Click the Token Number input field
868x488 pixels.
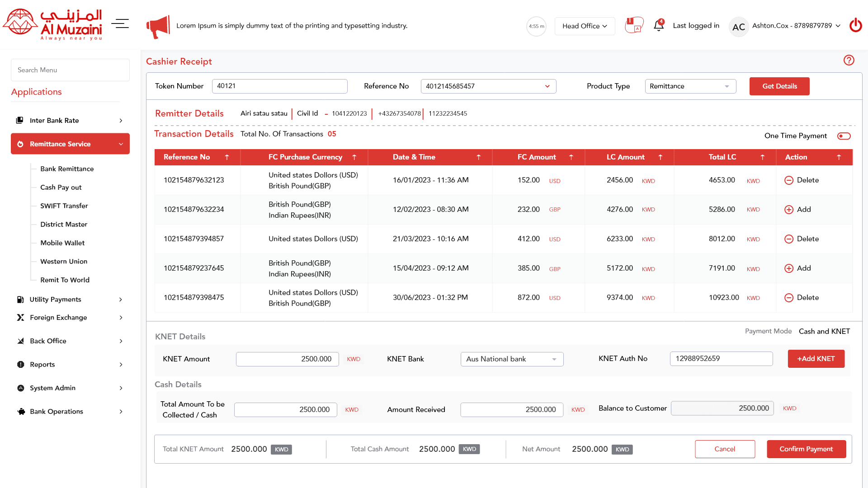[x=279, y=86]
